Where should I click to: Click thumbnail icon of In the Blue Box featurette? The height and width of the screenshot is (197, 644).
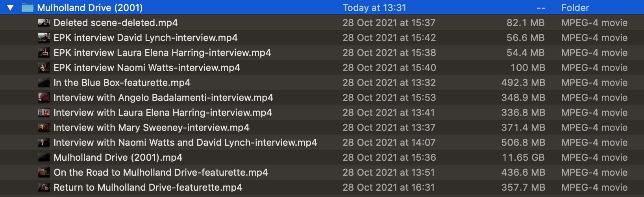point(44,82)
